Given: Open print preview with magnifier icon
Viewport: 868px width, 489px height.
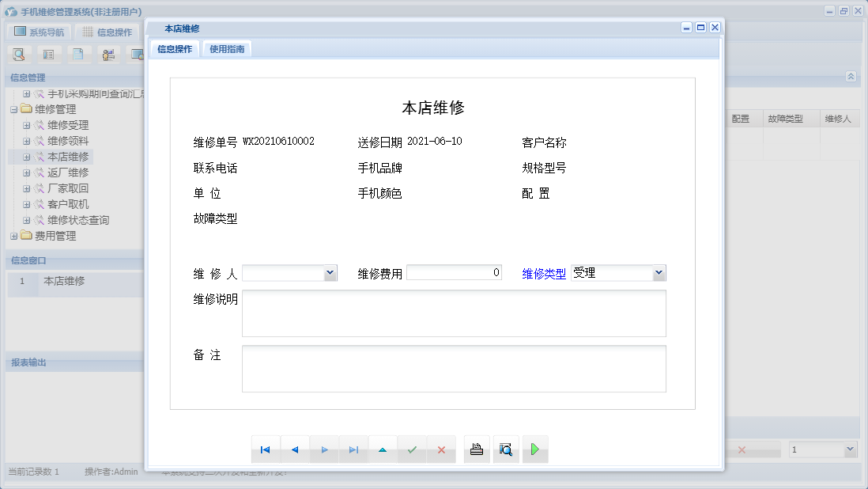Looking at the screenshot, I should point(506,449).
